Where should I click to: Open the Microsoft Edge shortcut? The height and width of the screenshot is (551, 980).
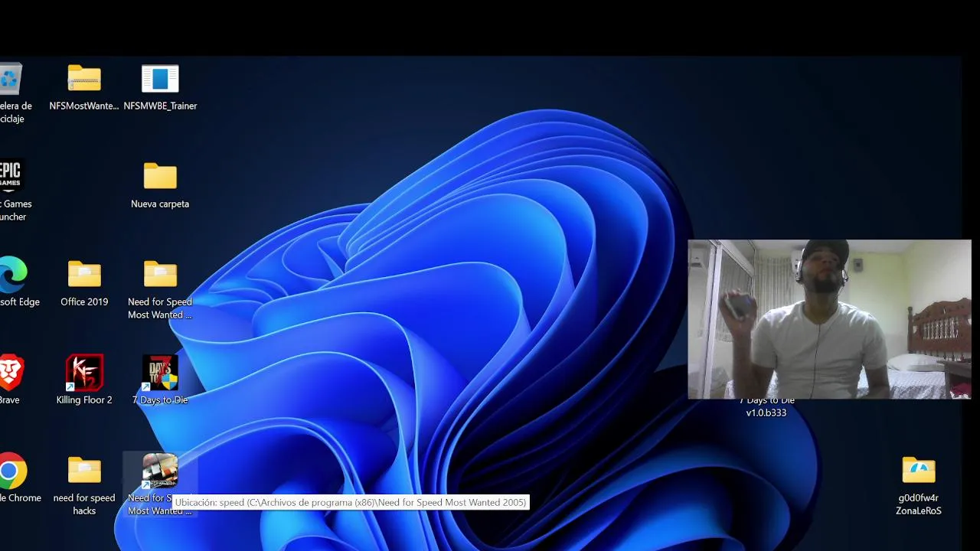point(12,274)
